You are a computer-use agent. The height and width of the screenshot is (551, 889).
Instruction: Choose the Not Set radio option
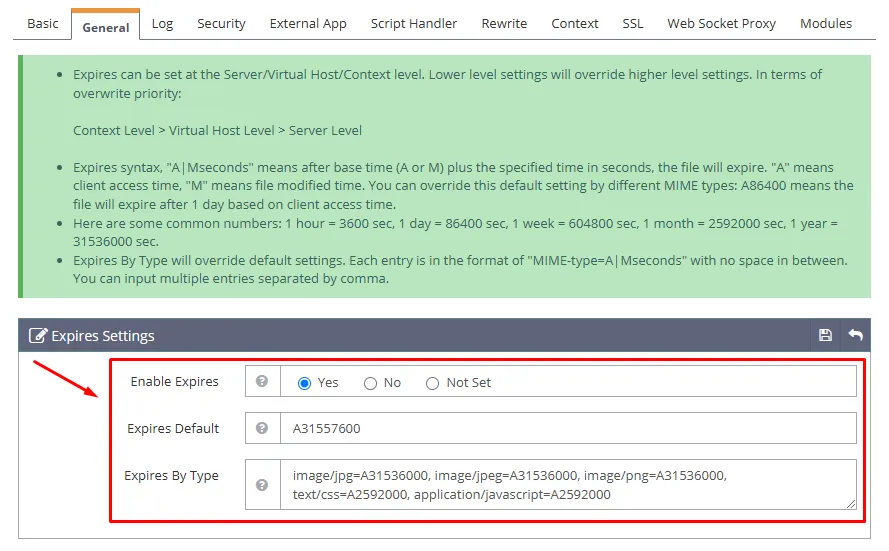[x=433, y=383]
